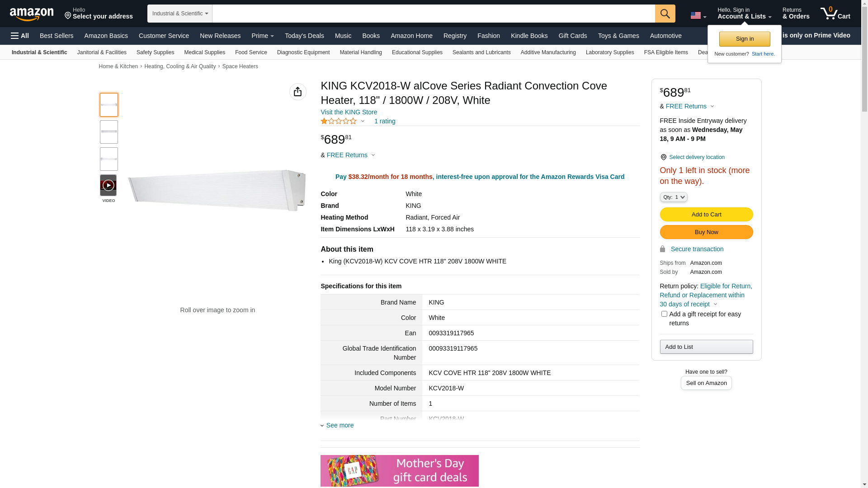Viewport: 868px width, 488px height.
Task: Open the Qty quantity dropdown
Action: pos(673,197)
